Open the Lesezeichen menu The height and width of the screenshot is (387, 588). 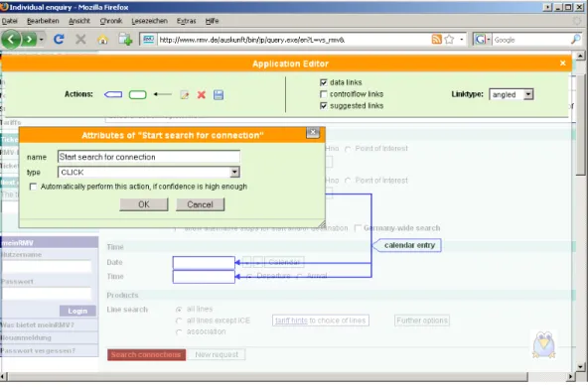point(149,21)
